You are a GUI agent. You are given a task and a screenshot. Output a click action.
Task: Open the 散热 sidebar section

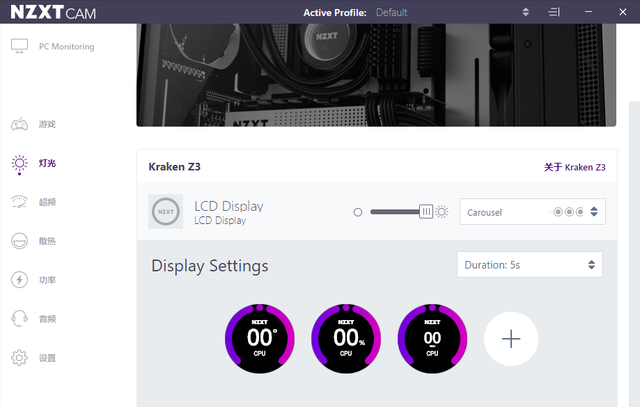47,241
